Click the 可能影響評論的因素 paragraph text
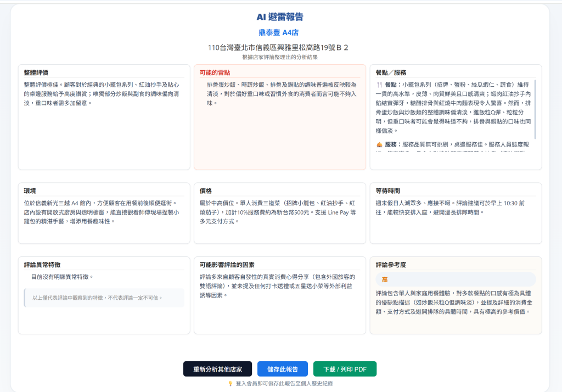Screen dimensions: 562x392 click(x=277, y=286)
